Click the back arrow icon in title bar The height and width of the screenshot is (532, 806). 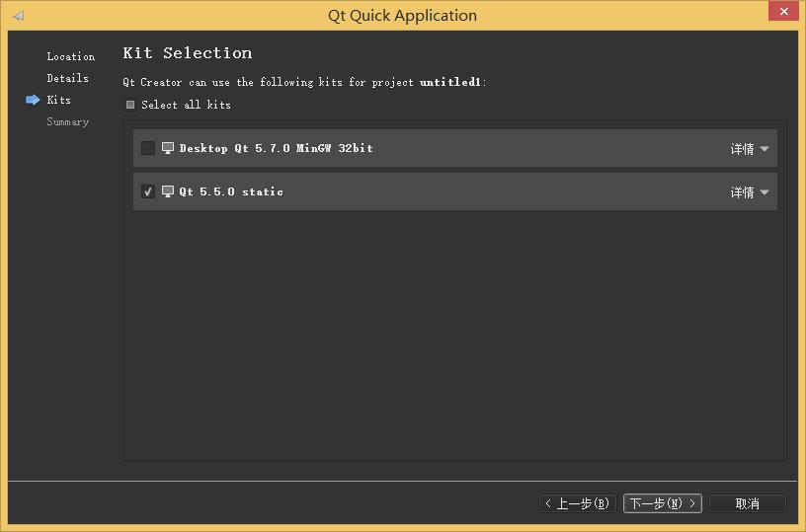tap(19, 16)
